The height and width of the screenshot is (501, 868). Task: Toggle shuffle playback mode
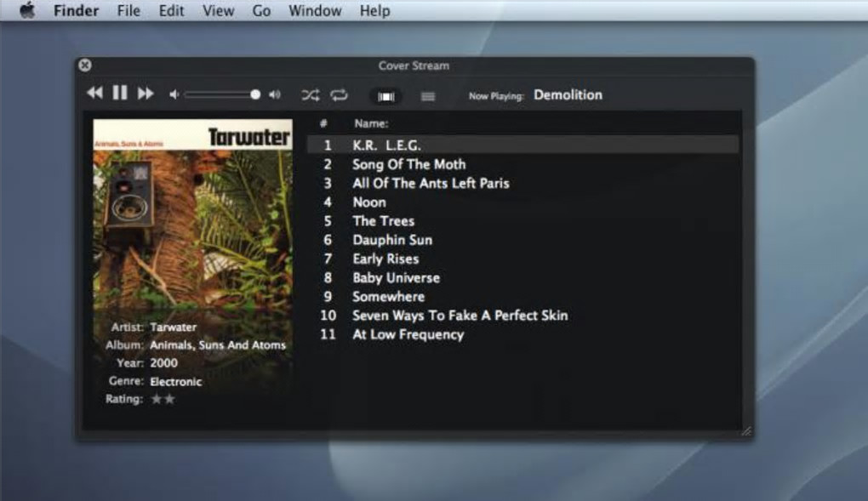tap(311, 95)
